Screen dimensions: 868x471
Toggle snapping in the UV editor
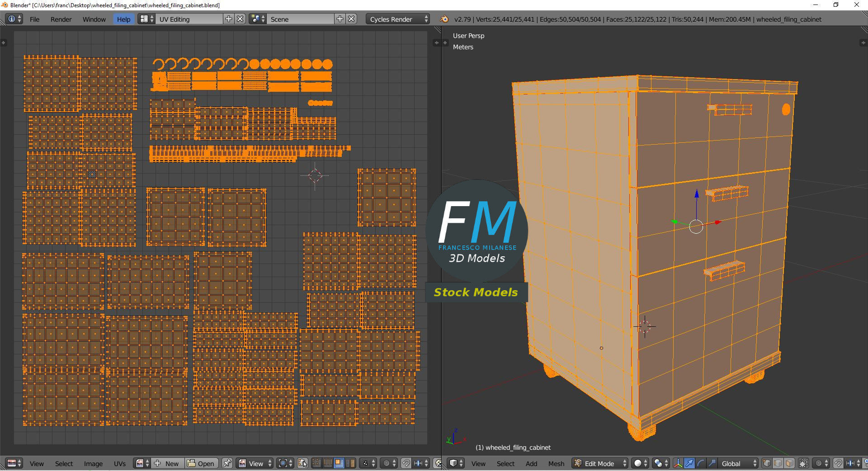point(406,463)
